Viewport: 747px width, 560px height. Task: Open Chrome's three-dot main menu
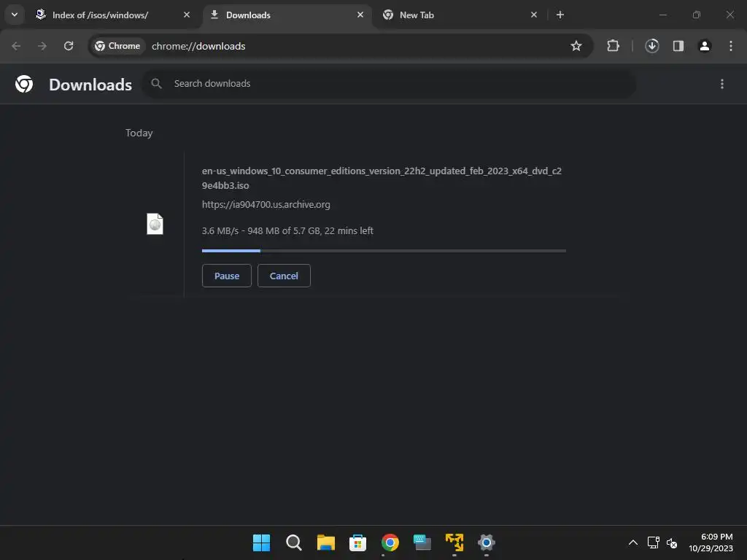point(730,46)
